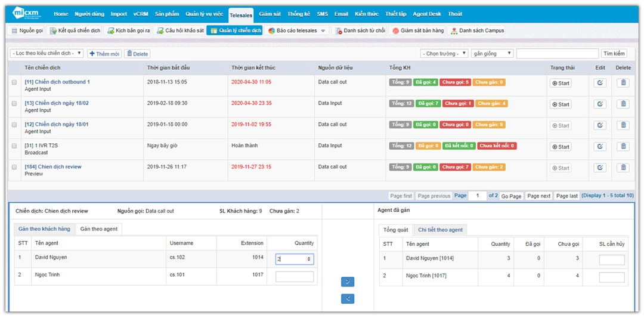Delete Chiến dịch ngày 18/02 with trash icon
This screenshot has width=644, height=318.
pos(623,104)
